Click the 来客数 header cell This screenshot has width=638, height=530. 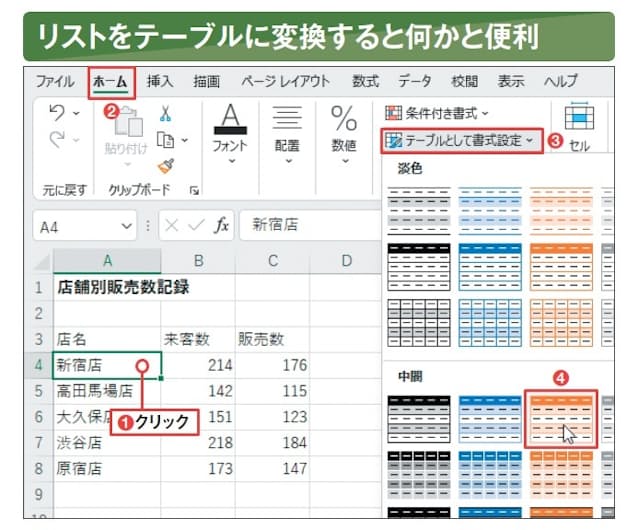198,339
